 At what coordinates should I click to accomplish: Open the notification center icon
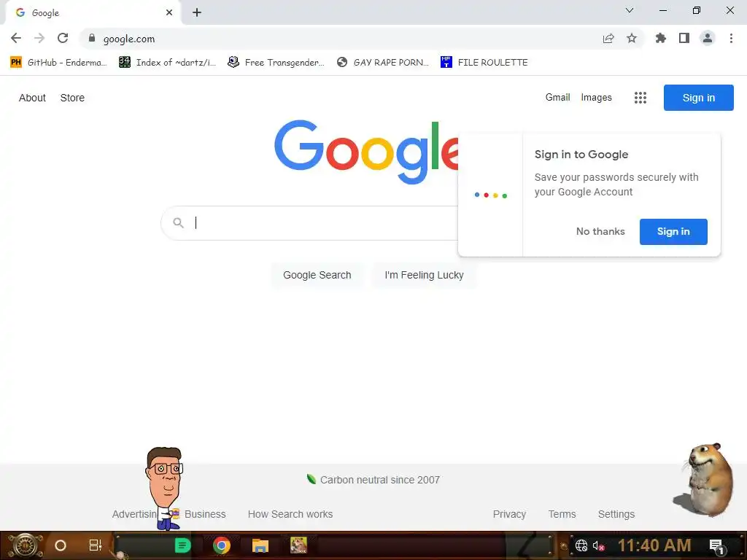click(x=717, y=546)
